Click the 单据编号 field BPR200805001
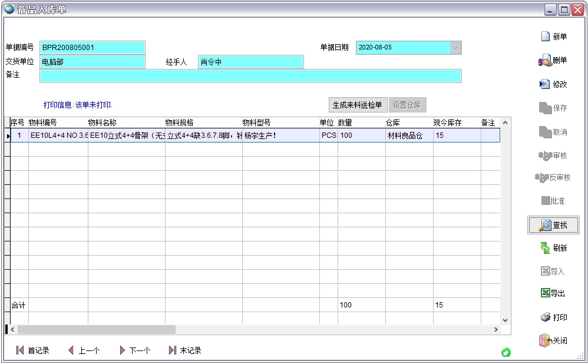Screen dimensions: 588x364 click(92, 48)
